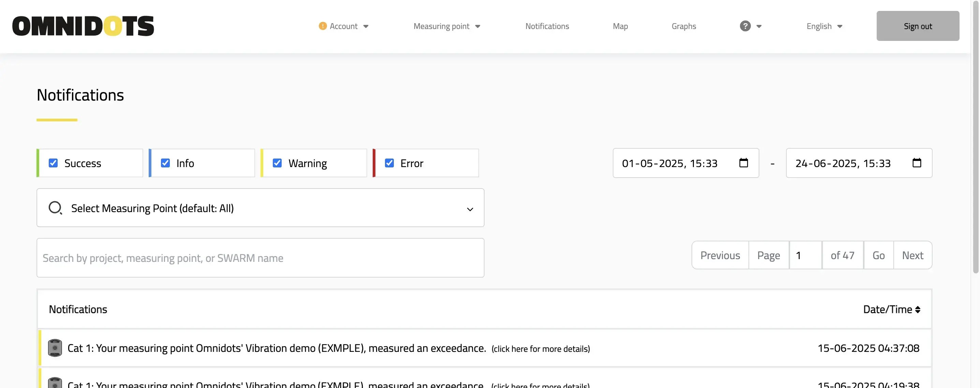Open the English language dropdown
Screen dimensions: 980x388
tap(824, 26)
